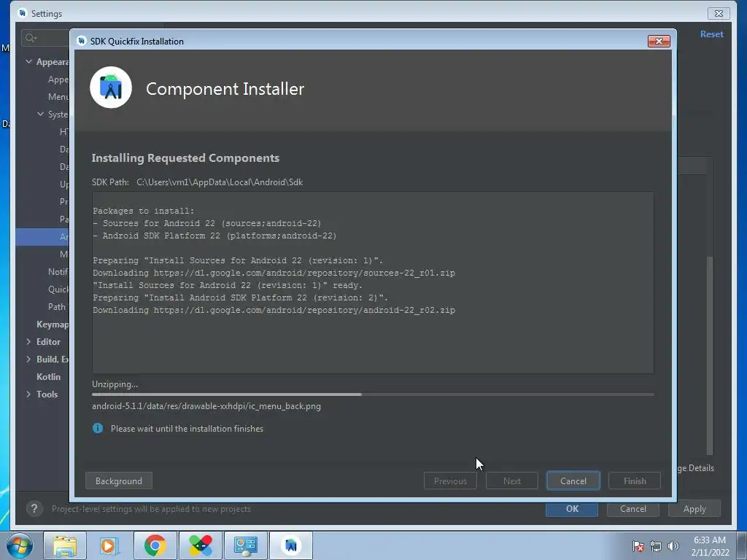
Task: Close the SDK Quickfix Installation dialog
Action: pyautogui.click(x=659, y=41)
